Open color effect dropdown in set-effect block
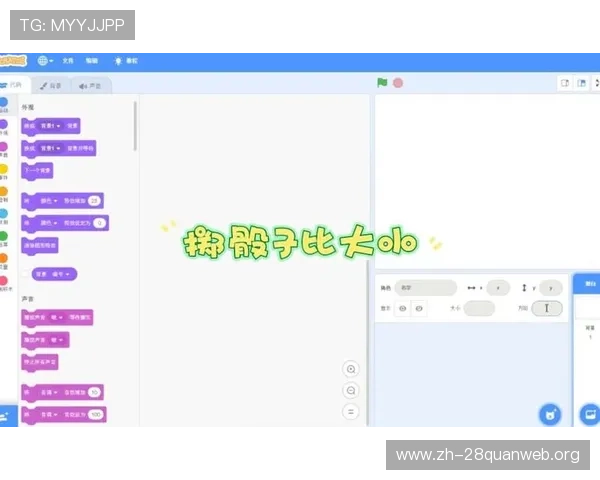The image size is (600, 480). (49, 223)
